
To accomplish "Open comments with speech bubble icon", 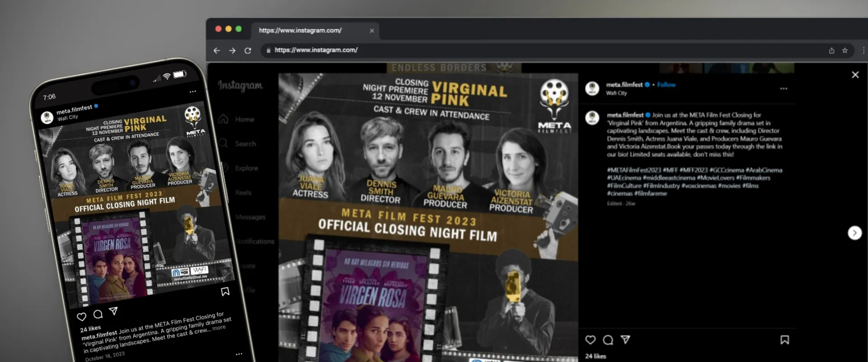I will tap(608, 340).
